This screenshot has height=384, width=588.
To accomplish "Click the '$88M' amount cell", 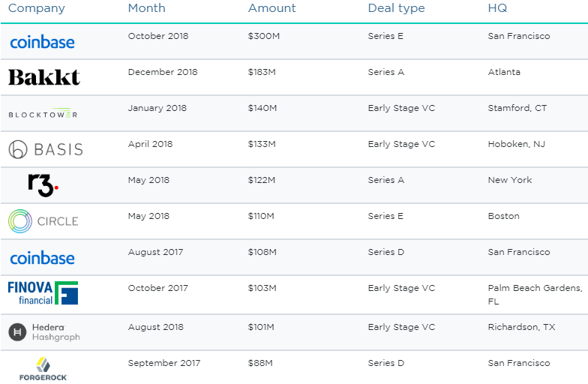I will click(x=260, y=363).
